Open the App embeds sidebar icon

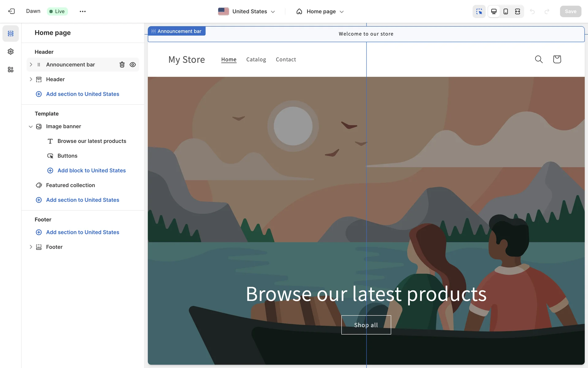point(11,70)
